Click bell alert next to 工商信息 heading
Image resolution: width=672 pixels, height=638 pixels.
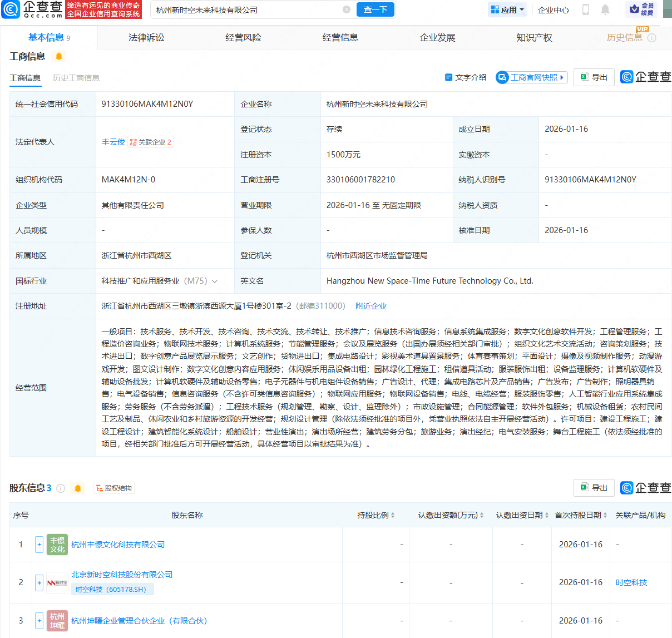58,56
